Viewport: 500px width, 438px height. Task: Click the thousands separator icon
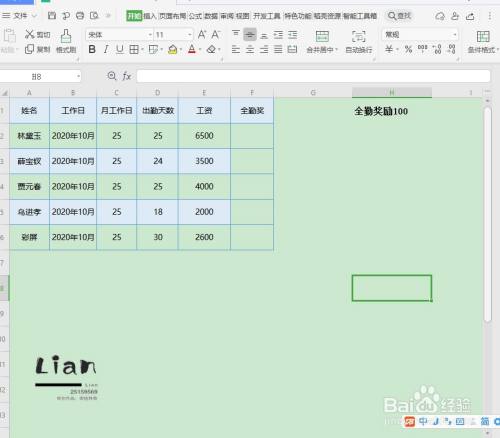[422, 49]
